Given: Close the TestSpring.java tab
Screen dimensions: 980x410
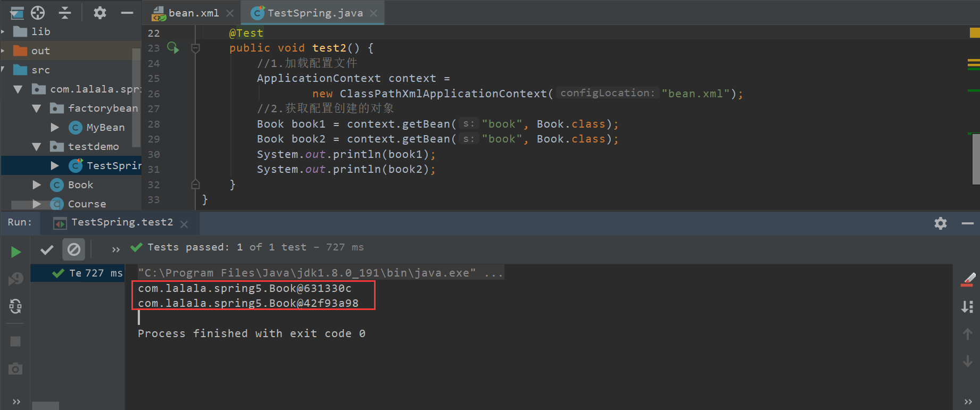Looking at the screenshot, I should [x=373, y=13].
